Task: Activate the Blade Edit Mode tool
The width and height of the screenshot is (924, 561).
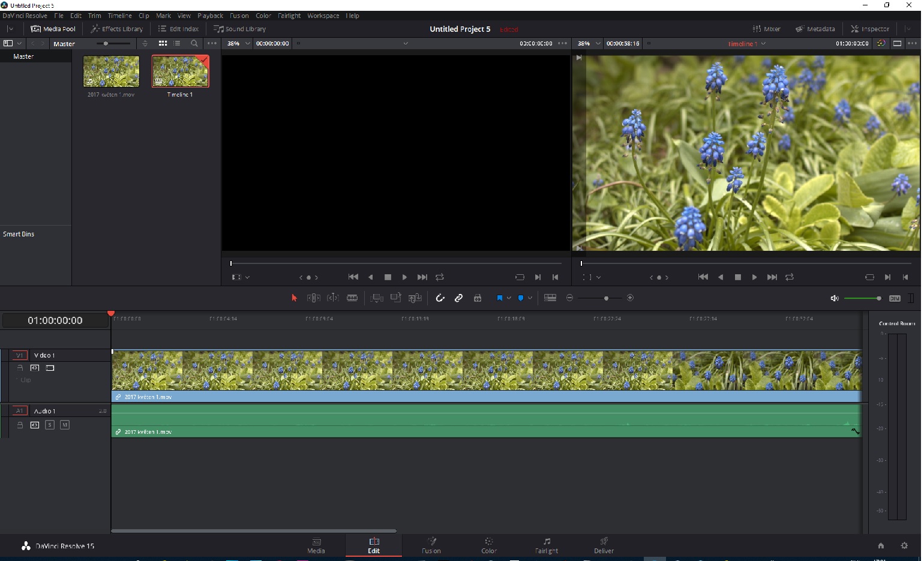Action: click(352, 298)
